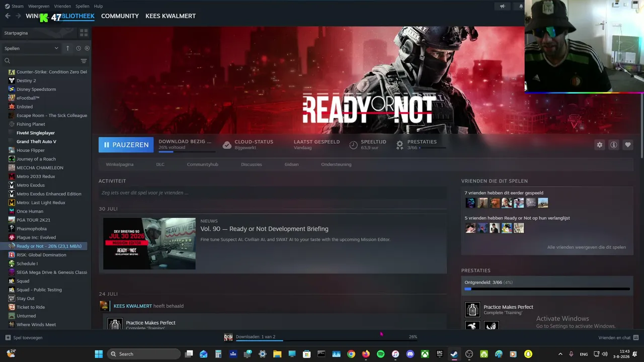
Task: Toggle the recent activity clock filter
Action: point(78,48)
